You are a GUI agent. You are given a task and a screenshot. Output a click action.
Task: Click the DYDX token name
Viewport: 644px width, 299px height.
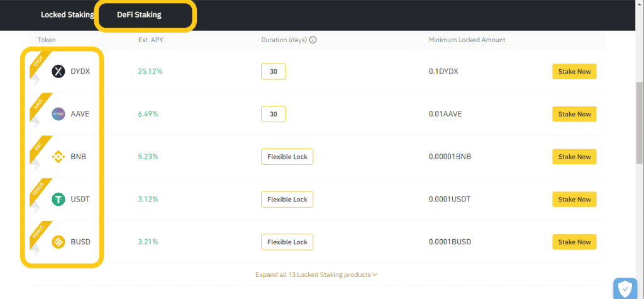80,72
